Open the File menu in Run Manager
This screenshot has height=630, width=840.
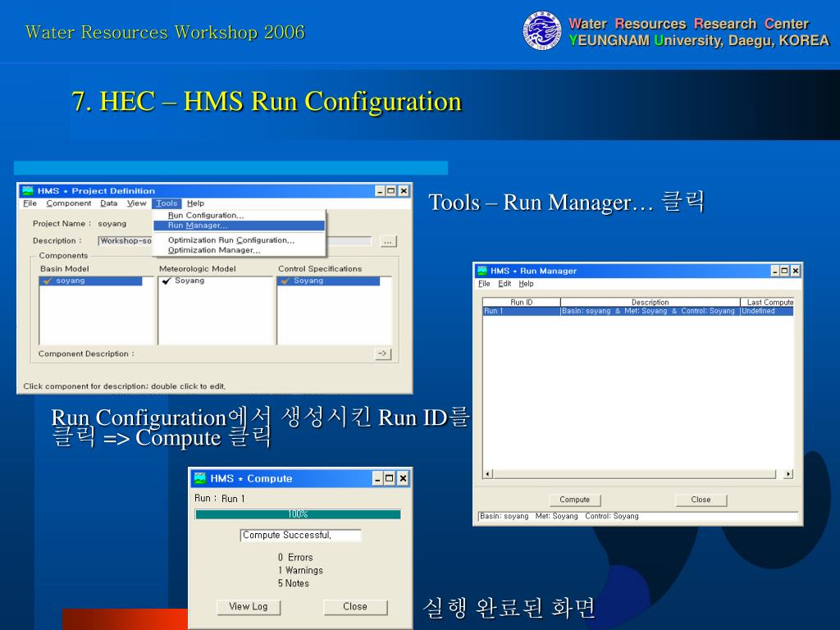click(x=484, y=284)
